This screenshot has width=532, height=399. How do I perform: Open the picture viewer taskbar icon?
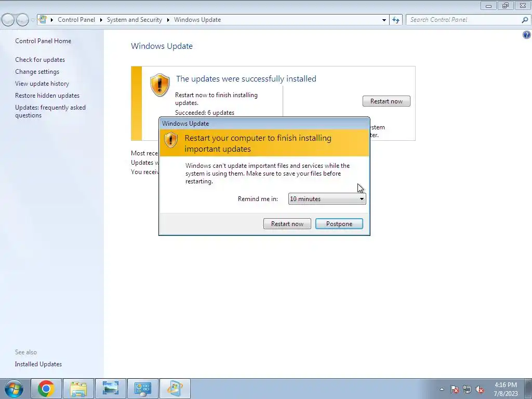(111, 389)
